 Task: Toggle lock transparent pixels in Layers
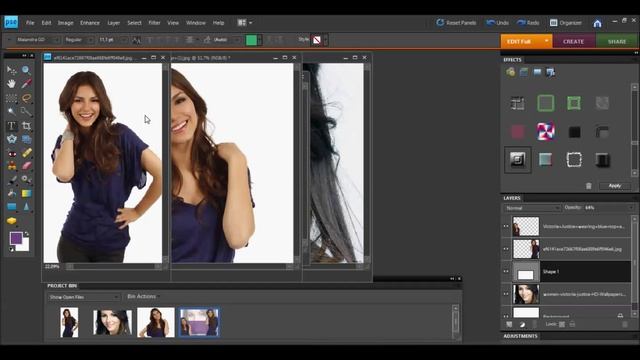pyautogui.click(x=562, y=324)
